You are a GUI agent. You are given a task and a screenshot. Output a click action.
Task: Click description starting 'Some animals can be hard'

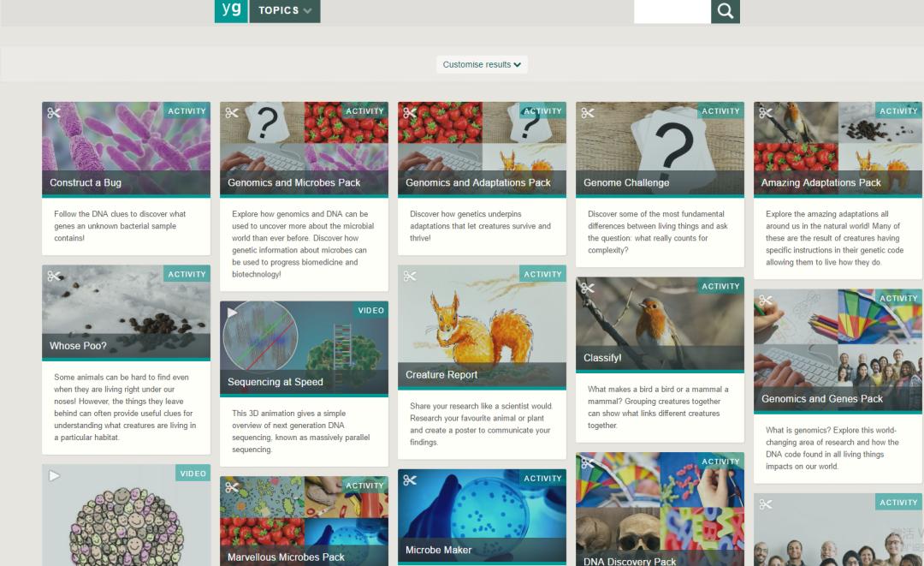[125, 407]
